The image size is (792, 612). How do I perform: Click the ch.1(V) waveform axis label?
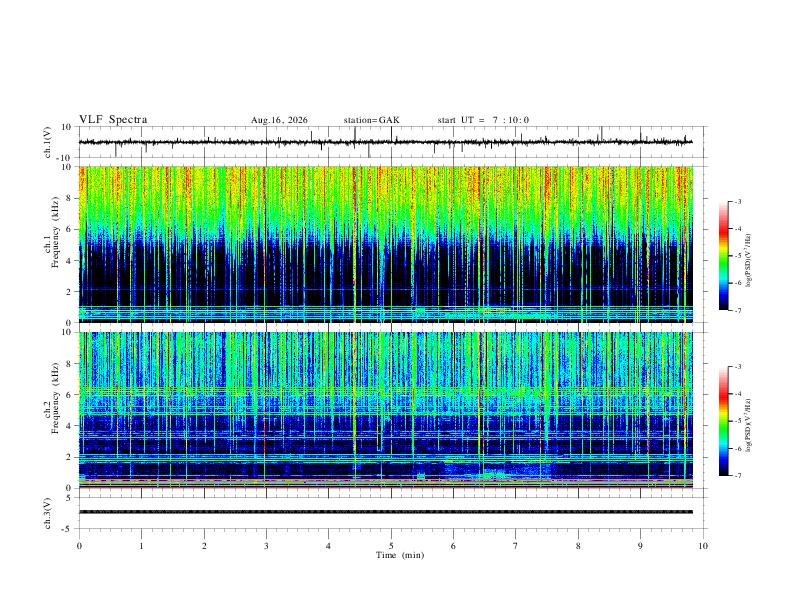coord(48,142)
